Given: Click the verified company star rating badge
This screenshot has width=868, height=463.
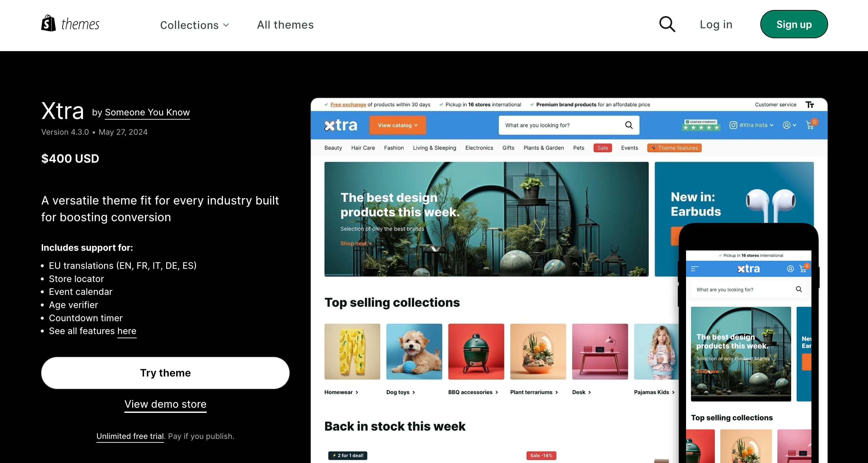Looking at the screenshot, I should pos(701,125).
